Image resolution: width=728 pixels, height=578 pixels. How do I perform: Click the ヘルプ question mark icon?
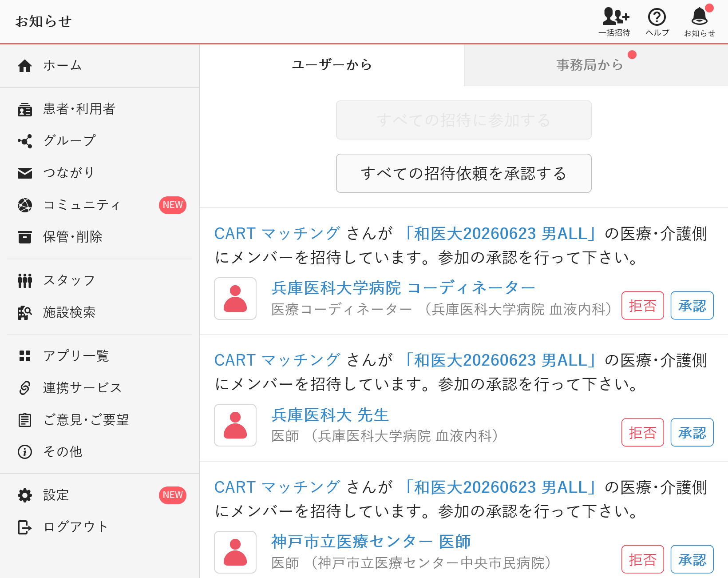[x=657, y=17]
